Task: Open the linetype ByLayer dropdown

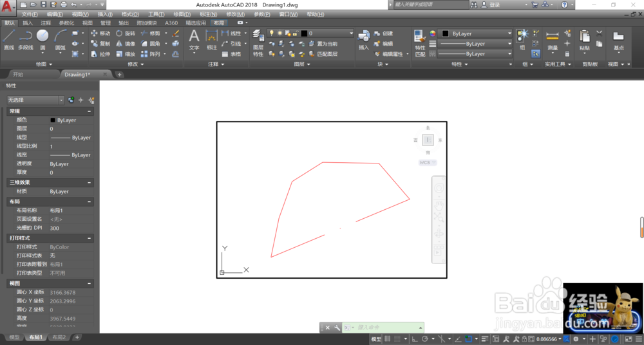Action: pos(475,54)
